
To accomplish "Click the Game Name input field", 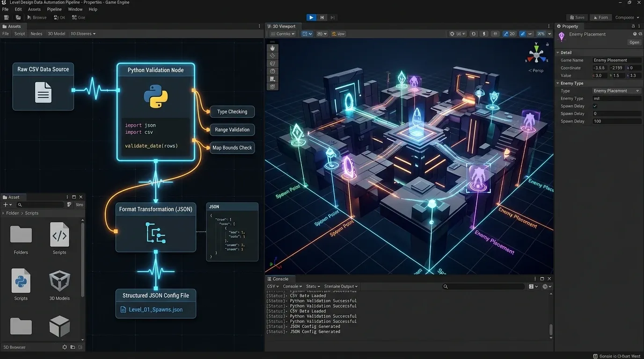I will (x=616, y=60).
